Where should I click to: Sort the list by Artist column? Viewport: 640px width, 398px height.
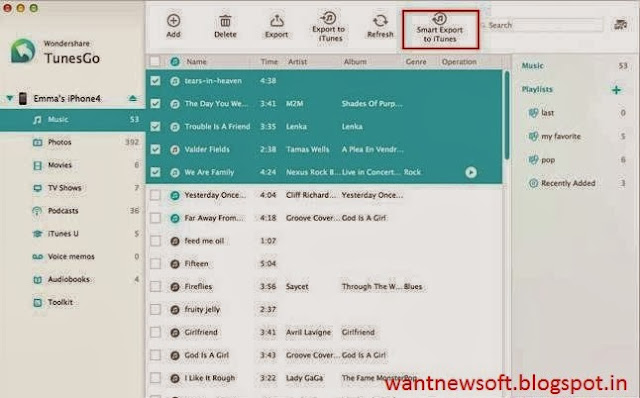pyautogui.click(x=298, y=62)
